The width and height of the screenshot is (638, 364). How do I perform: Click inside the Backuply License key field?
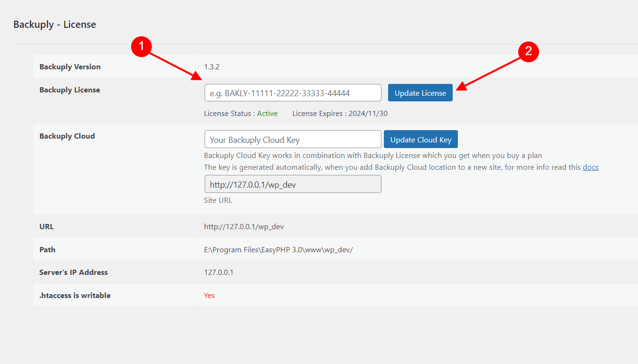[x=292, y=92]
